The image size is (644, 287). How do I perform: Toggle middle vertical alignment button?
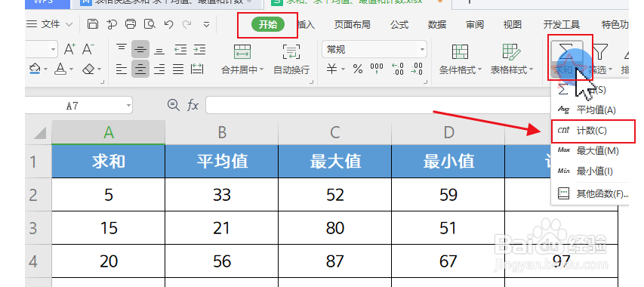(x=140, y=50)
